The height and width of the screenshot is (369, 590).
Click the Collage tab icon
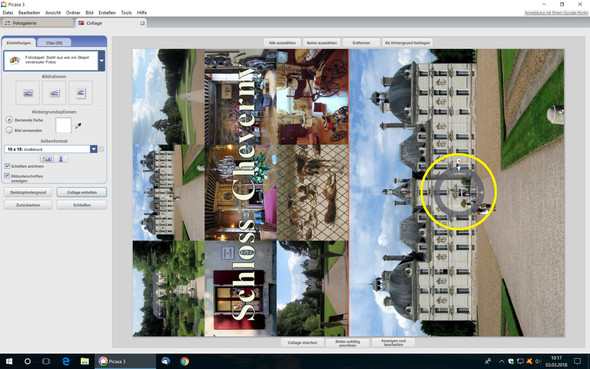[x=81, y=23]
